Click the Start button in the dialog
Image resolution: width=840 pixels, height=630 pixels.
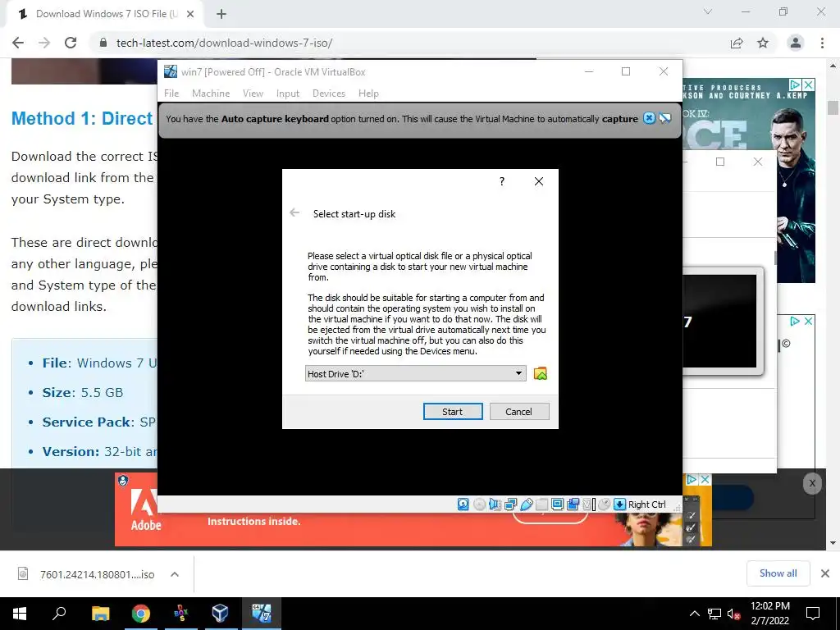(x=453, y=412)
